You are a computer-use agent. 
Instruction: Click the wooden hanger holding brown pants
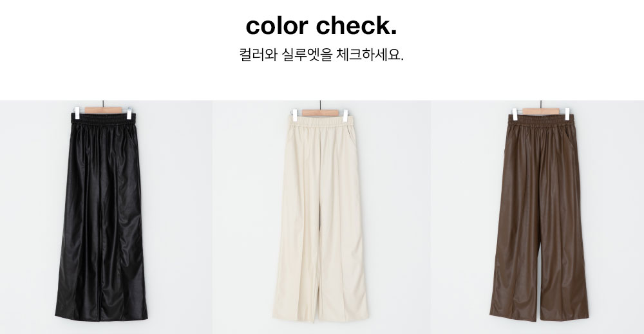coord(540,111)
